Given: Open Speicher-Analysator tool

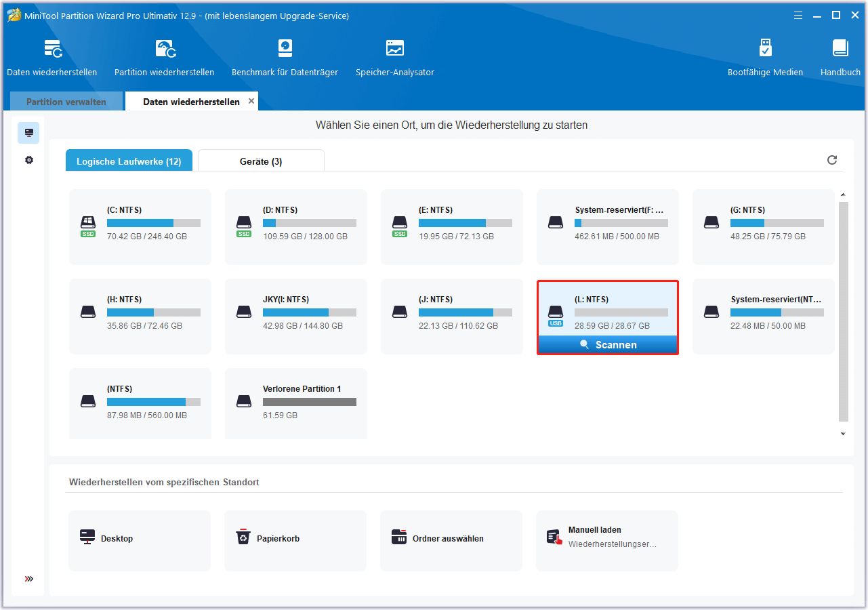Looking at the screenshot, I should [x=395, y=48].
